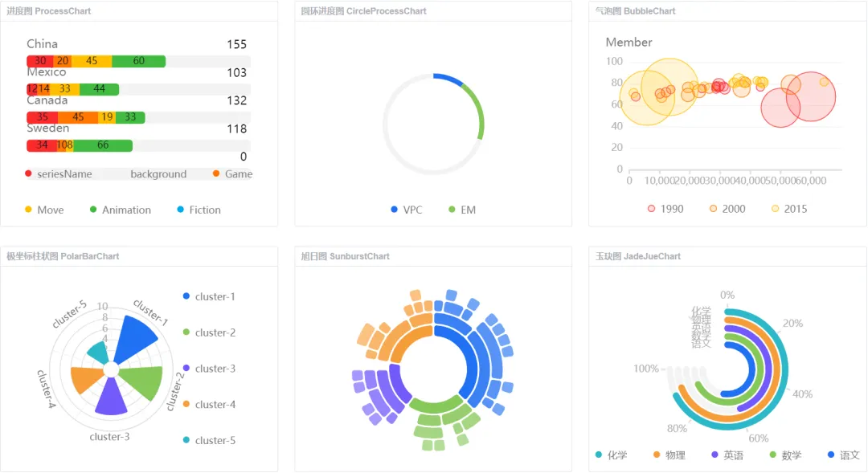Click the 语文 blue legend dot

point(831,455)
